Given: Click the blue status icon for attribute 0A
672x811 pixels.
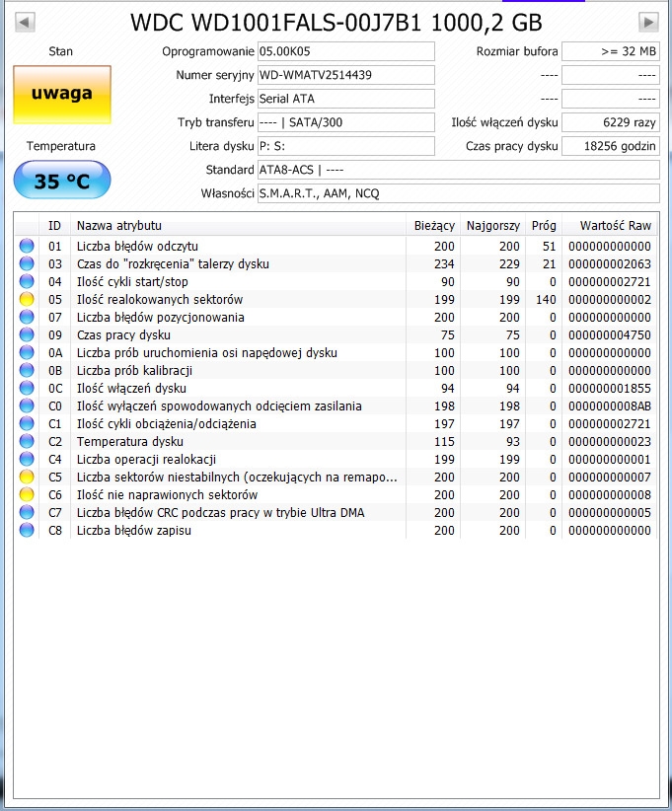Looking at the screenshot, I should tap(27, 352).
